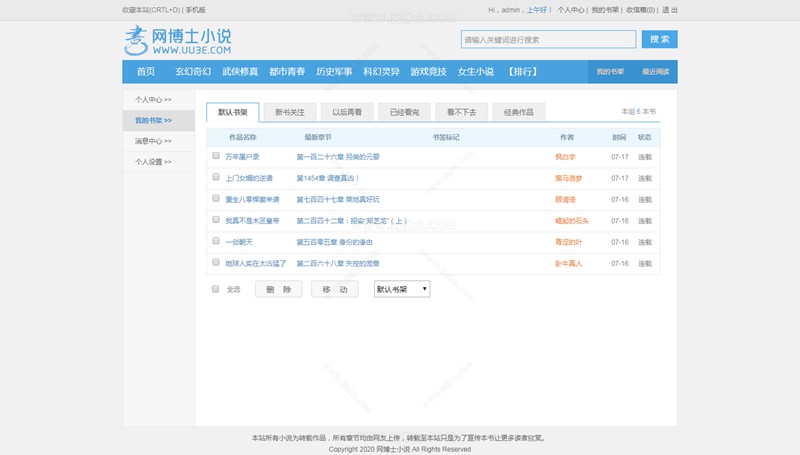The image size is (800, 455).
Task: Click the 网博士小说 site logo
Action: coord(178,40)
